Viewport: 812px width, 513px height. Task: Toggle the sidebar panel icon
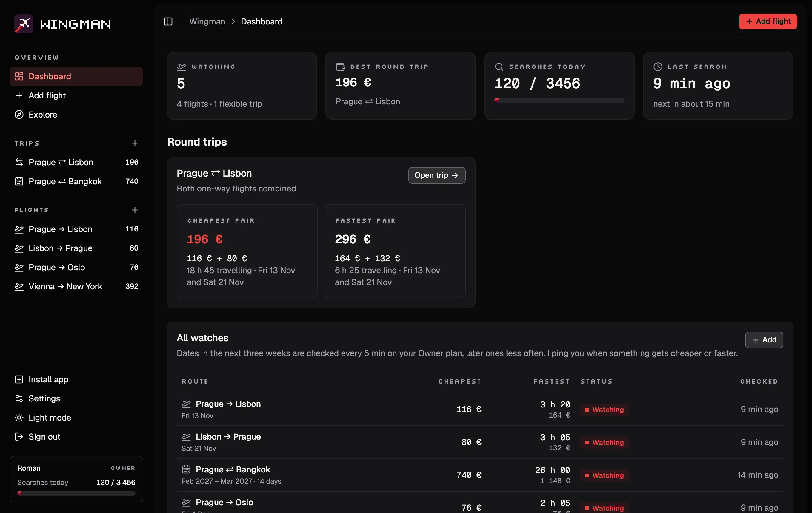point(168,21)
